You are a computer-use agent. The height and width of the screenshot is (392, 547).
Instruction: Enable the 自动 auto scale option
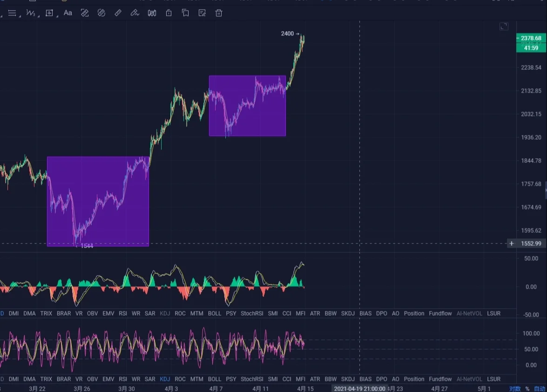pyautogui.click(x=540, y=389)
